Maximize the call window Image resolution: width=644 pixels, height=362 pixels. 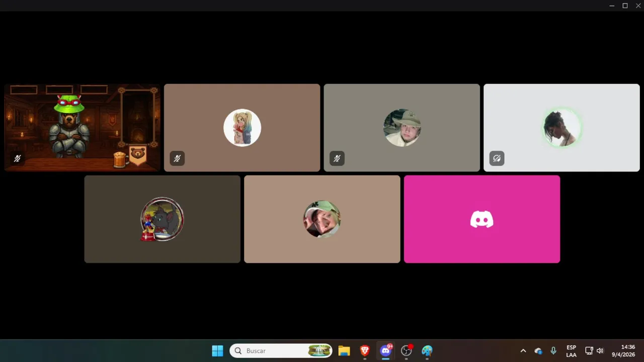(x=625, y=6)
